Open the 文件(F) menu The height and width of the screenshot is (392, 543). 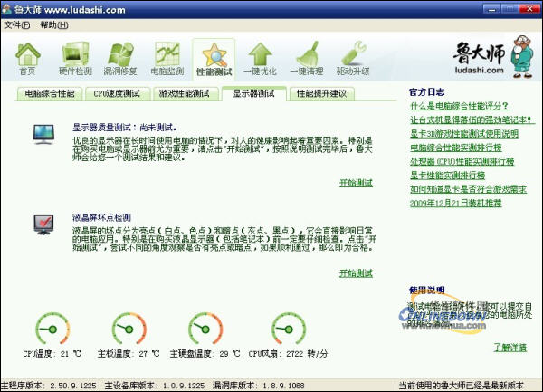pos(16,24)
